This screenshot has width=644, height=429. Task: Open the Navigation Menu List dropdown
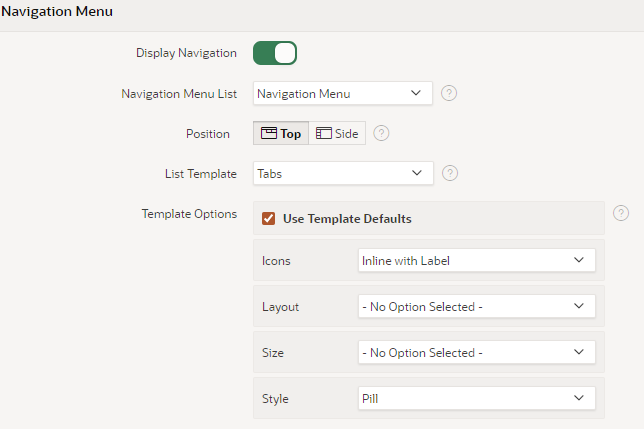point(342,93)
